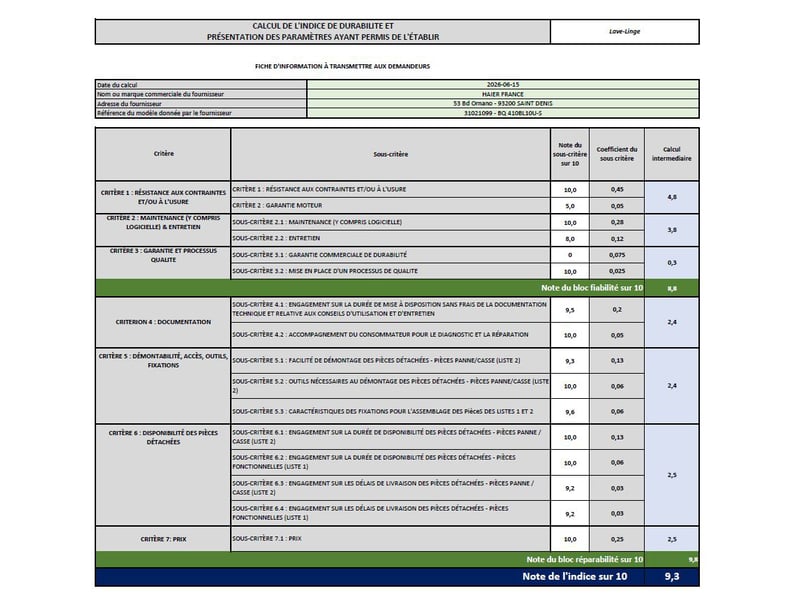Click the 9,6 note for sous-critère 5.3
Viewport: 800px width, 600px height.
(570, 411)
